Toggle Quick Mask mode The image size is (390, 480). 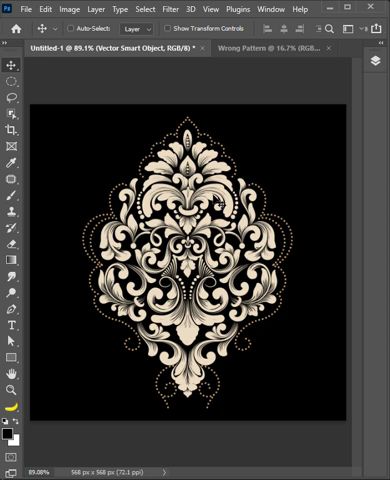click(11, 457)
